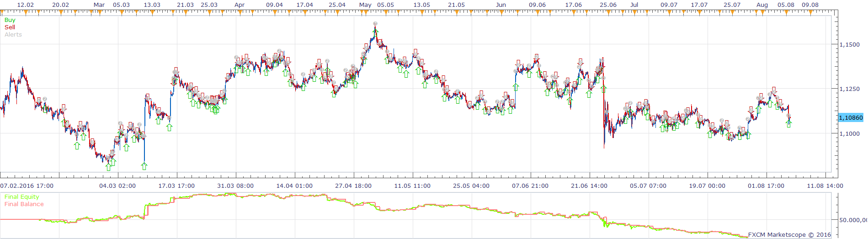Screen dimensions: 868x239
Task: Click the '07.02.2016 17:00' time label
Action: 27,186
